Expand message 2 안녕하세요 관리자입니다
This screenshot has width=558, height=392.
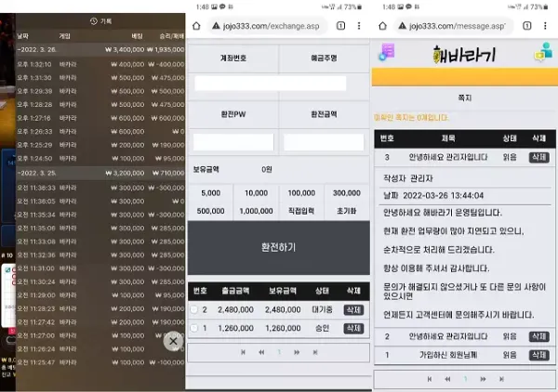click(x=448, y=336)
